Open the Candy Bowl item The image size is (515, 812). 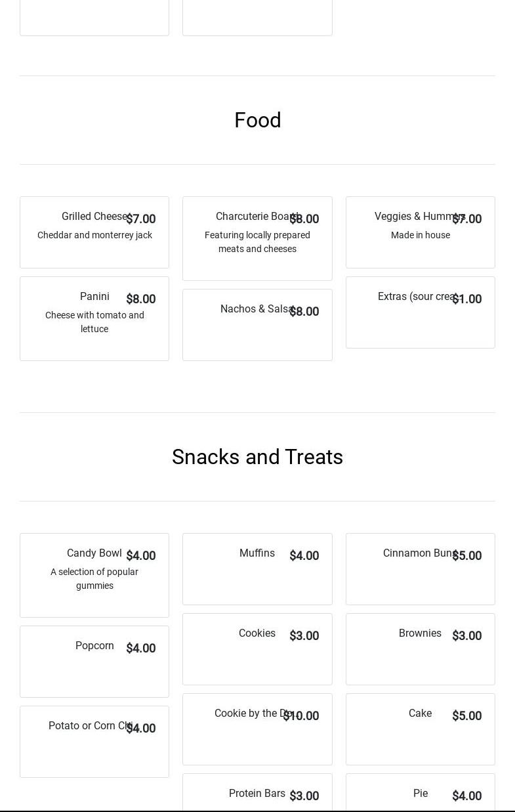(94, 575)
